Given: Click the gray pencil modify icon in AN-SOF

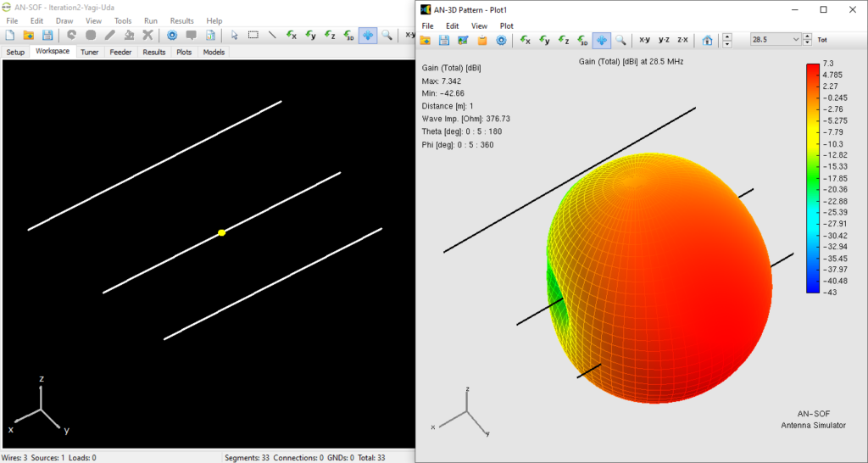Looking at the screenshot, I should (x=109, y=36).
